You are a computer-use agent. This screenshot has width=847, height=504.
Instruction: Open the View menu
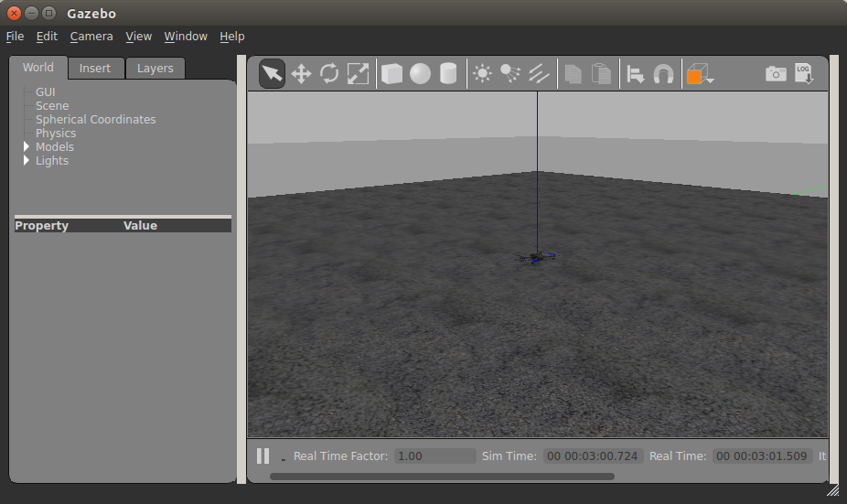click(x=139, y=37)
